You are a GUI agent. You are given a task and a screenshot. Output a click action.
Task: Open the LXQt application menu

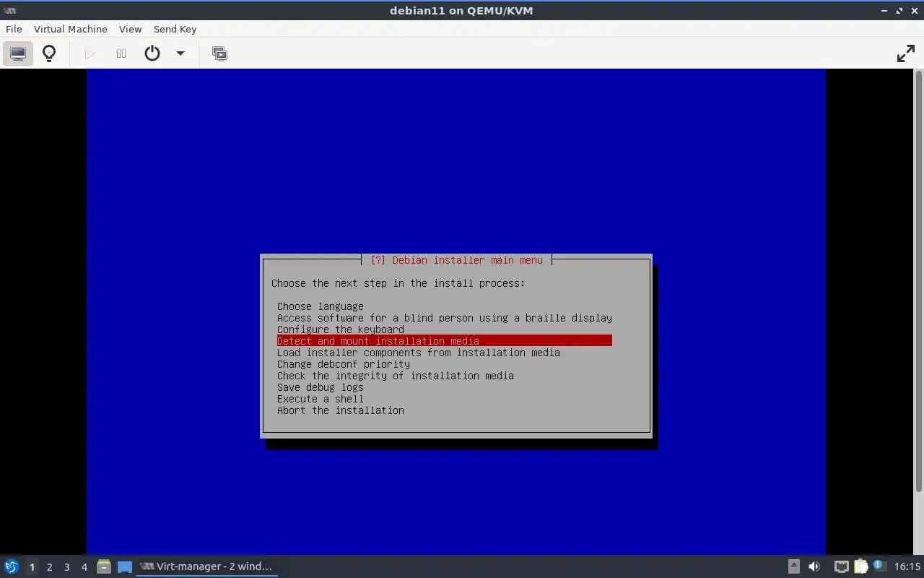click(x=11, y=566)
